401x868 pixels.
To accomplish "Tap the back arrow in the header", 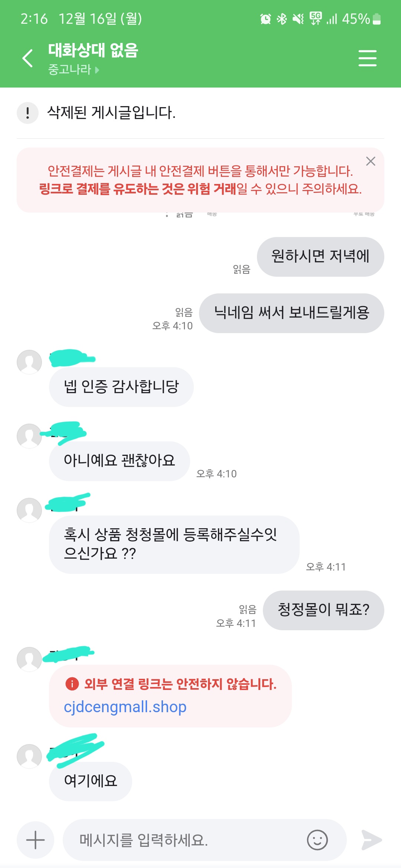I will [28, 58].
